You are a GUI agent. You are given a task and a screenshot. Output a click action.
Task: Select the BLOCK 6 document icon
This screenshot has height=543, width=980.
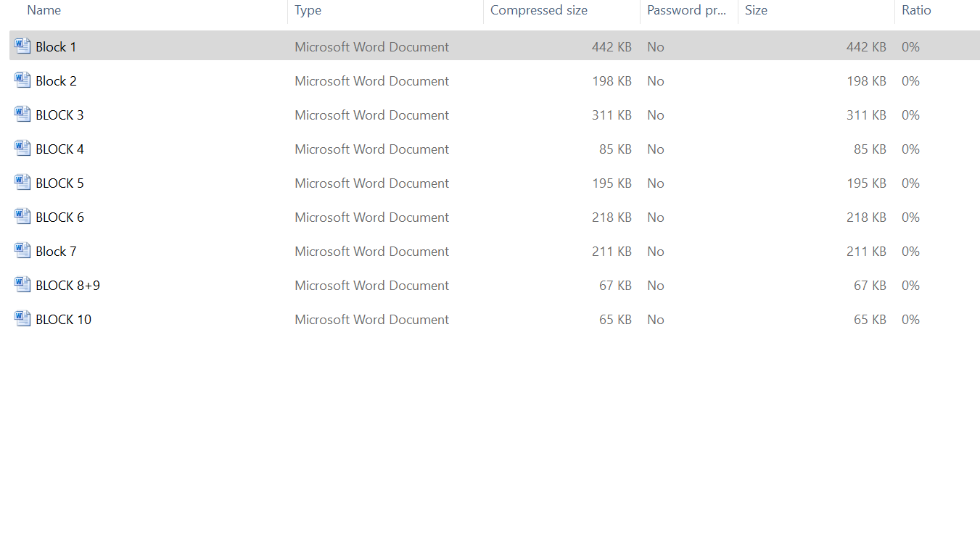click(x=22, y=216)
